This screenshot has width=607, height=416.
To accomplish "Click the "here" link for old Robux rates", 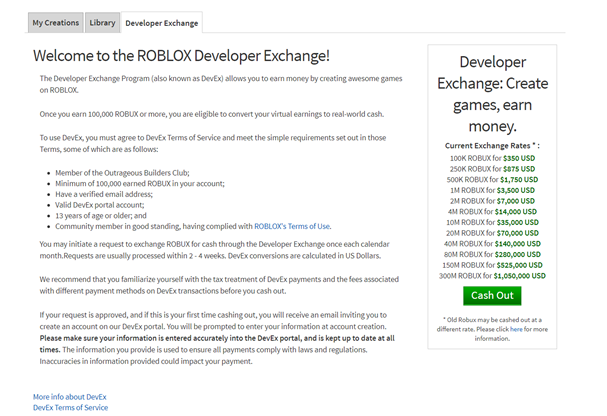I will pyautogui.click(x=516, y=328).
